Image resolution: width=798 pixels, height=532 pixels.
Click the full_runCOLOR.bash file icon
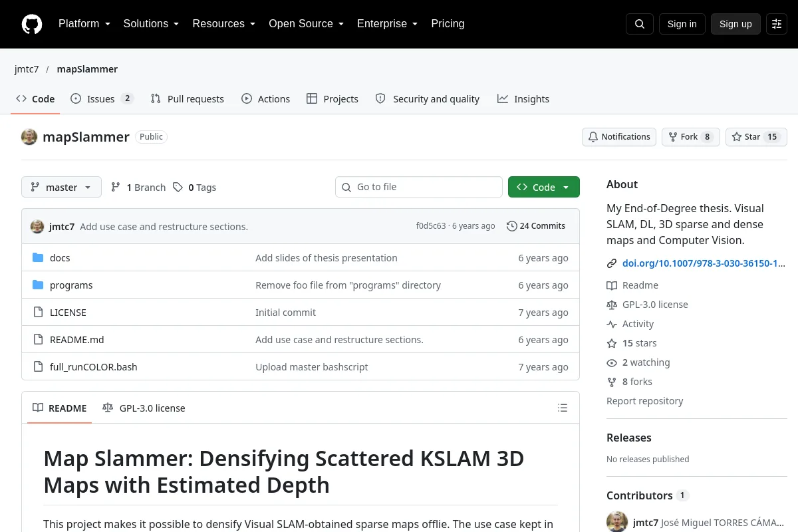tap(38, 367)
